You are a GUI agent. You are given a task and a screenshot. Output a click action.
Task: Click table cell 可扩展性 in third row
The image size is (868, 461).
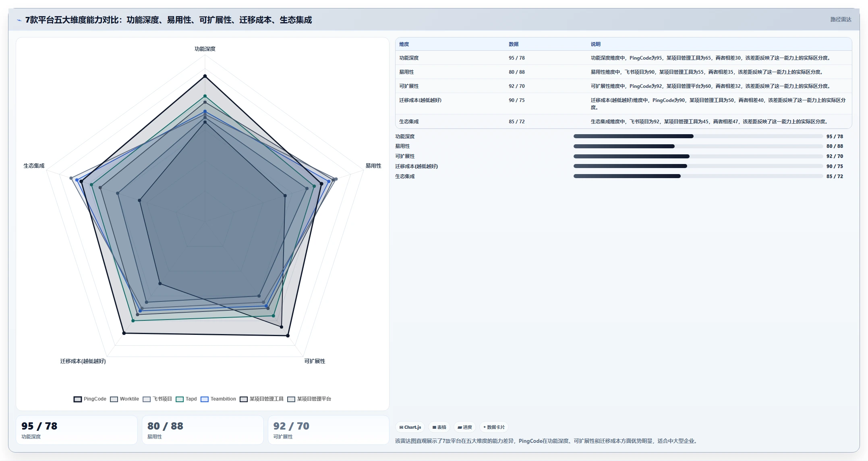click(x=409, y=86)
